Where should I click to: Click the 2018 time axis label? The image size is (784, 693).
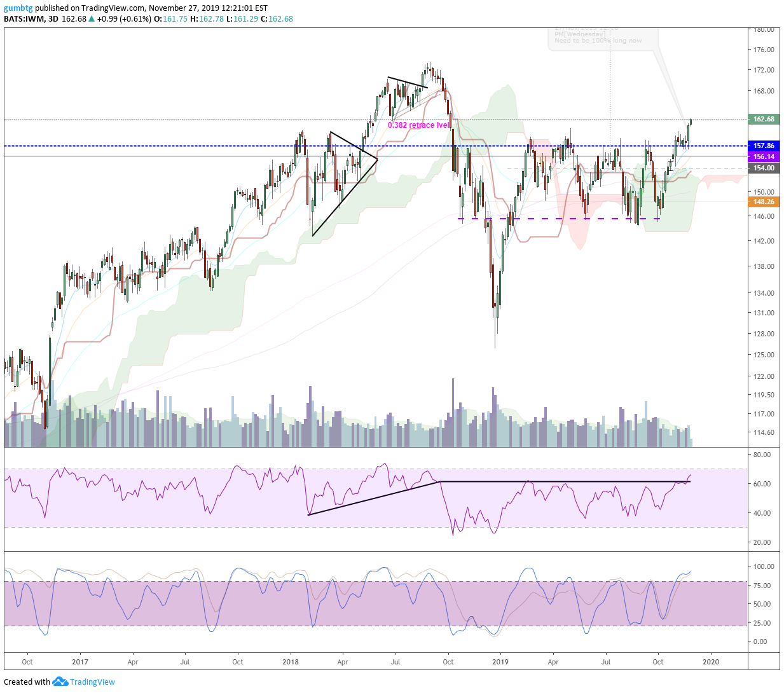pyautogui.click(x=291, y=662)
